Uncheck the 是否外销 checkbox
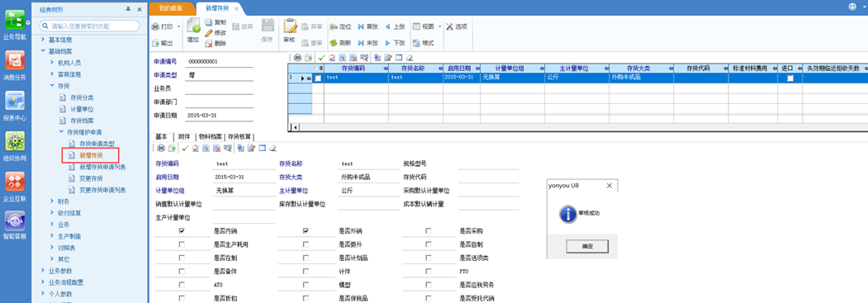This screenshot has width=868, height=303. (x=306, y=231)
